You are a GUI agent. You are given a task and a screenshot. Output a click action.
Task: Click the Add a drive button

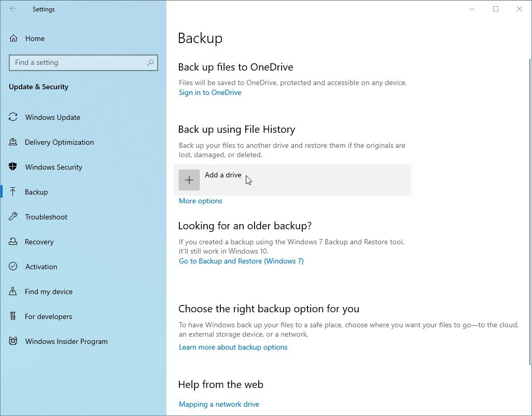(x=292, y=180)
